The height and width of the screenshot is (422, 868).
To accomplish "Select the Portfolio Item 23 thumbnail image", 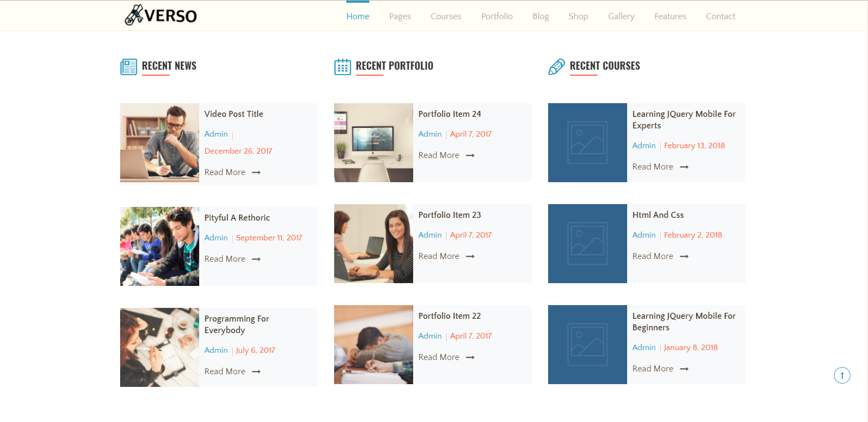I will point(374,244).
